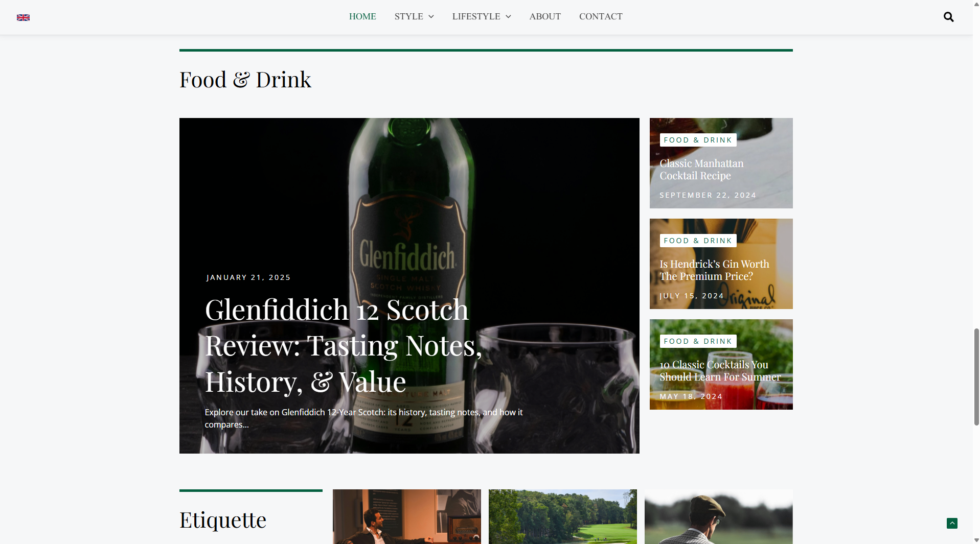Click the page vertical scrollbar thumb

point(976,377)
